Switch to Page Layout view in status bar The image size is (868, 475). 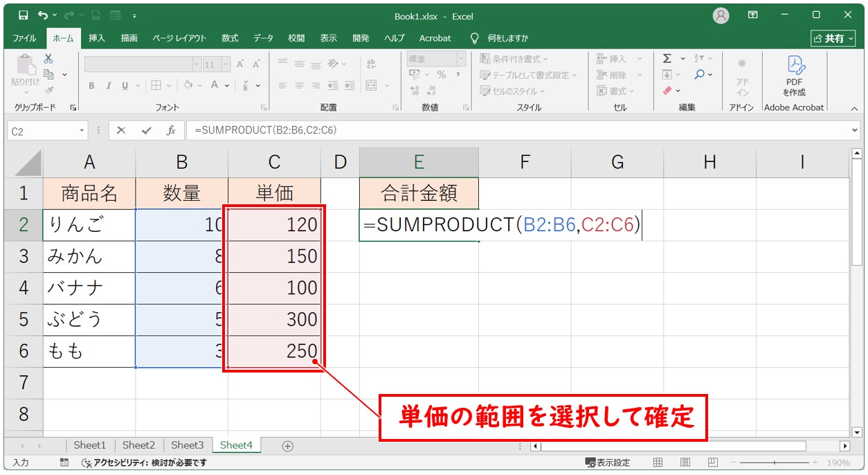[685, 463]
